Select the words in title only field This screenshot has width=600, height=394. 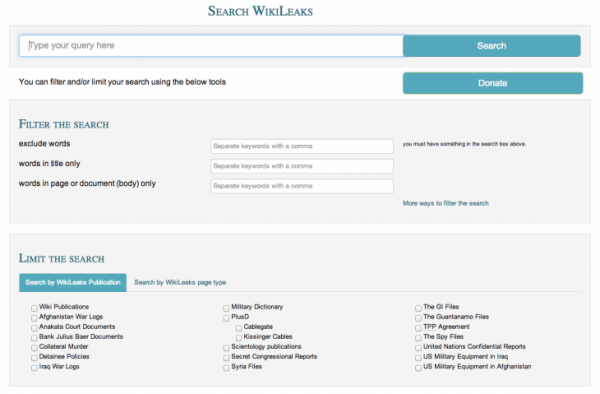302,166
